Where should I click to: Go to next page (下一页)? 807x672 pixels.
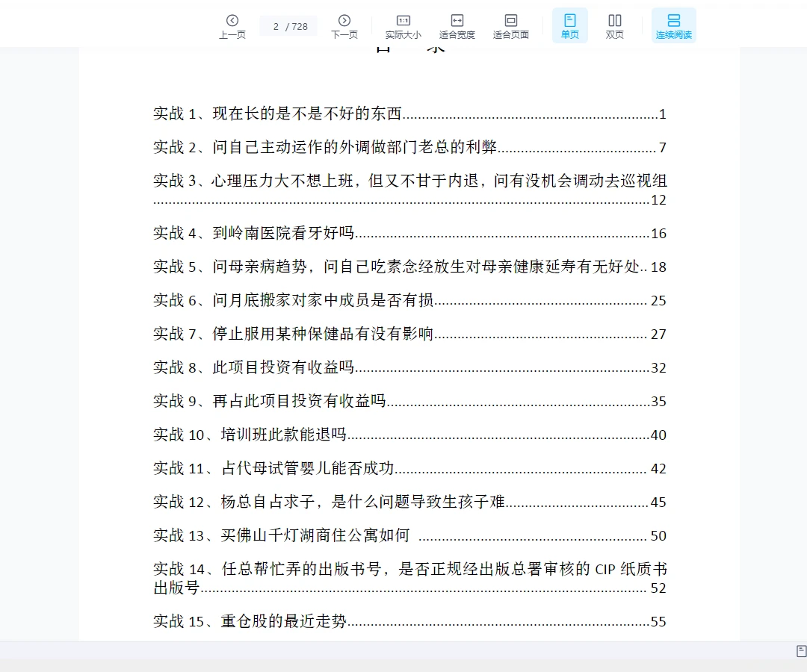click(344, 26)
